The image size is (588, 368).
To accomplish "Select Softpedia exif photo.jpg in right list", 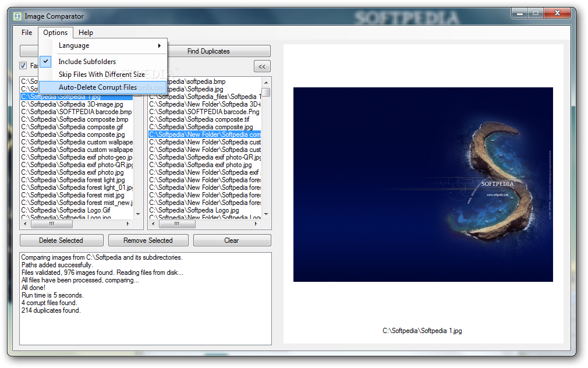I will coord(205,165).
